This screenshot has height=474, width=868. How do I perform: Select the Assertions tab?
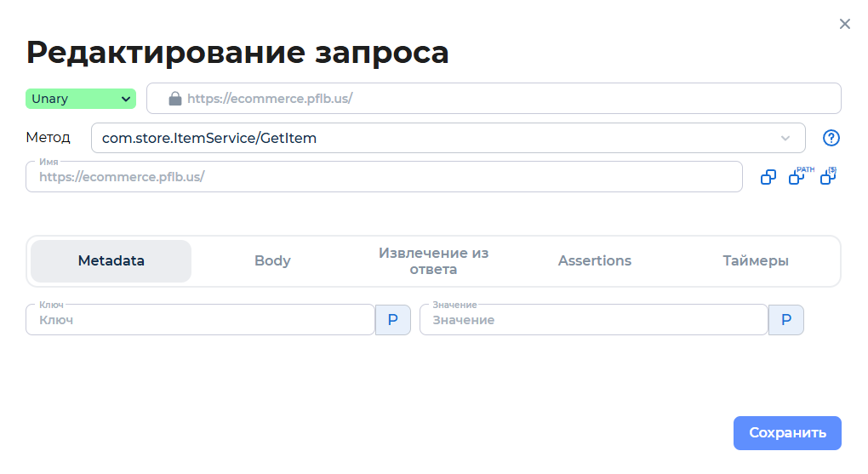595,261
